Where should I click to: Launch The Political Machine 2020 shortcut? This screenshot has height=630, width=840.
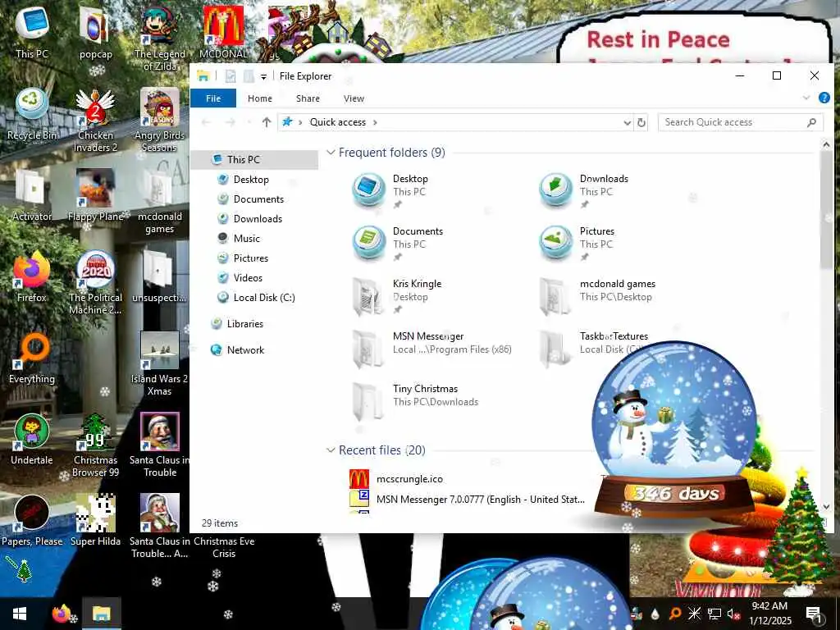tap(95, 282)
